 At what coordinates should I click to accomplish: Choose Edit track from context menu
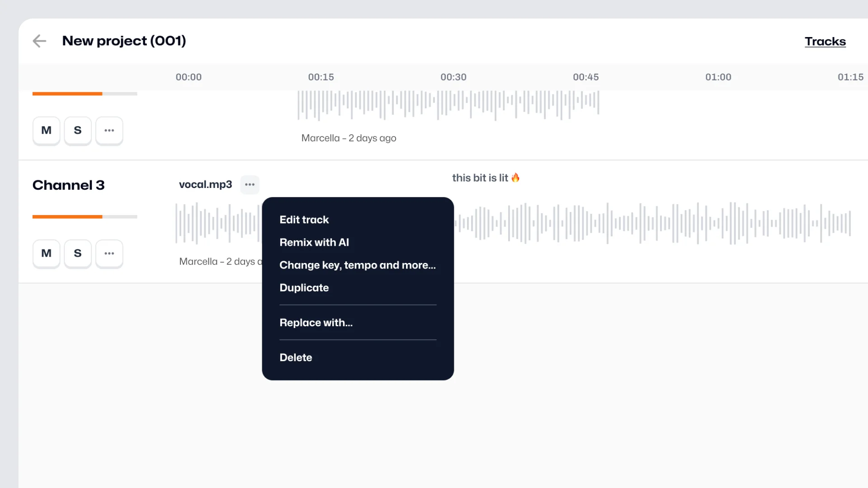pyautogui.click(x=304, y=220)
